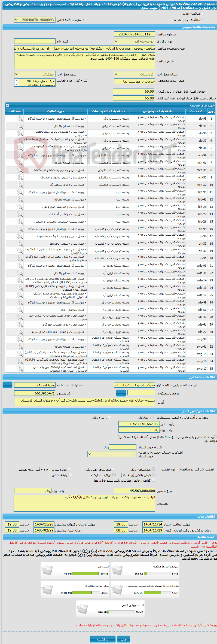
Task: Open view icon for row mch-32
Action: [x=20, y=185]
